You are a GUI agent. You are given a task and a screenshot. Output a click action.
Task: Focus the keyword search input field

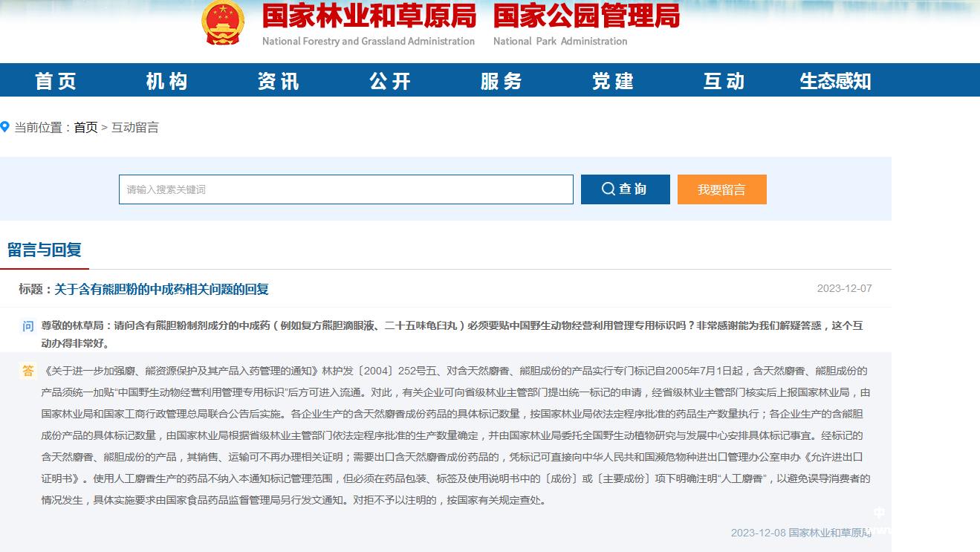[345, 189]
